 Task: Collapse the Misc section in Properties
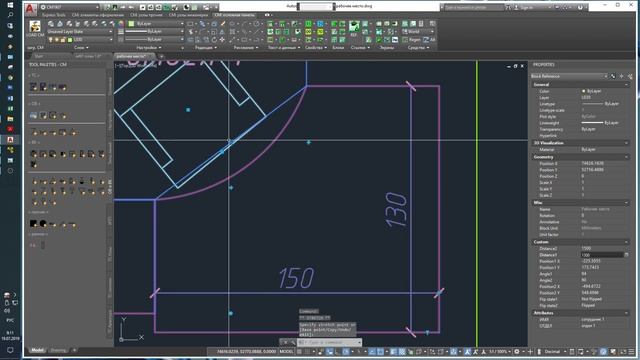click(627, 202)
